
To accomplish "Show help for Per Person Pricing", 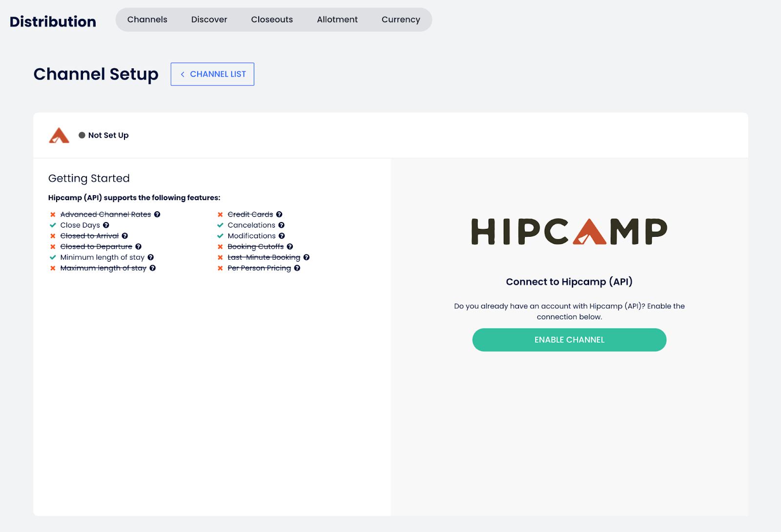I will coord(297,268).
